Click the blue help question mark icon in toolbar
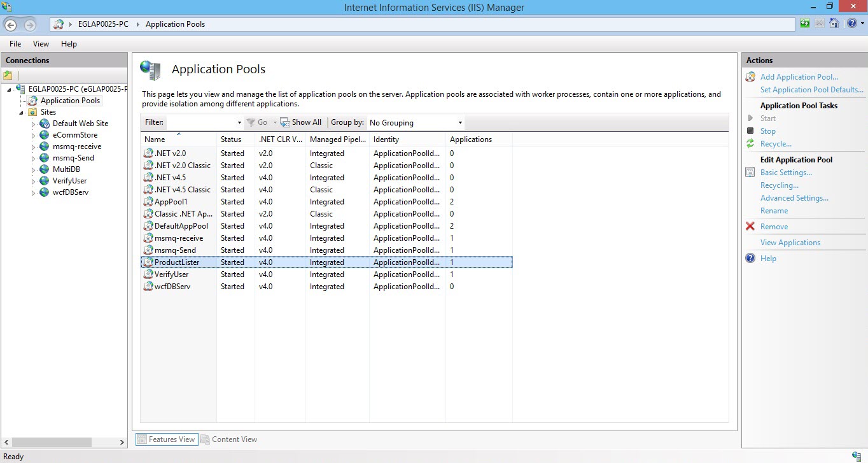This screenshot has width=868, height=463. pos(851,24)
